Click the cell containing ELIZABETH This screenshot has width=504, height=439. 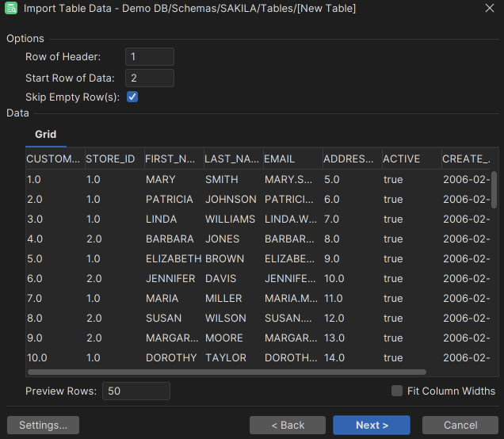click(173, 258)
